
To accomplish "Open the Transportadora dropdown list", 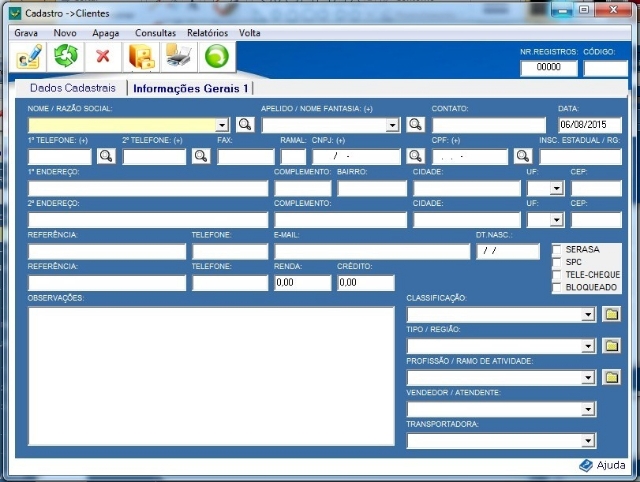I will pos(588,440).
